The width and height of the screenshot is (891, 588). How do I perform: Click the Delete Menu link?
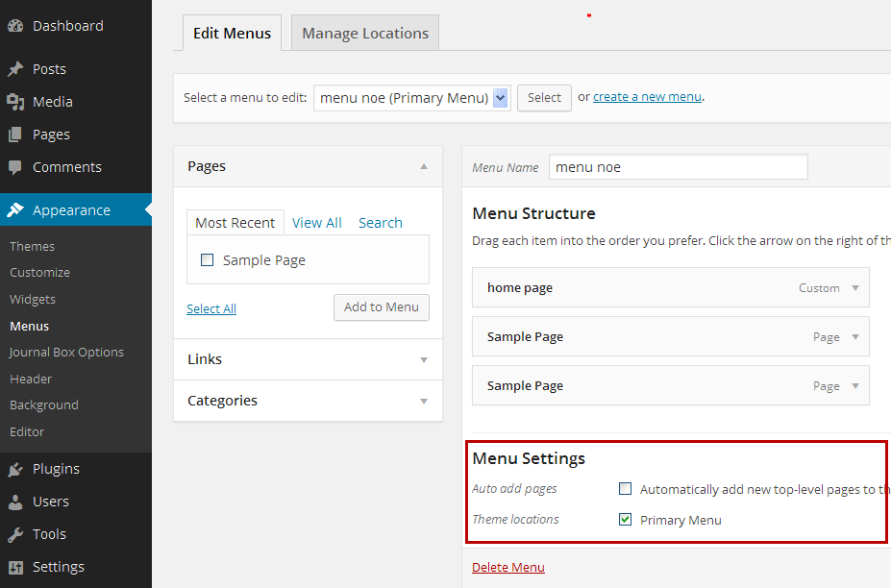click(x=508, y=567)
